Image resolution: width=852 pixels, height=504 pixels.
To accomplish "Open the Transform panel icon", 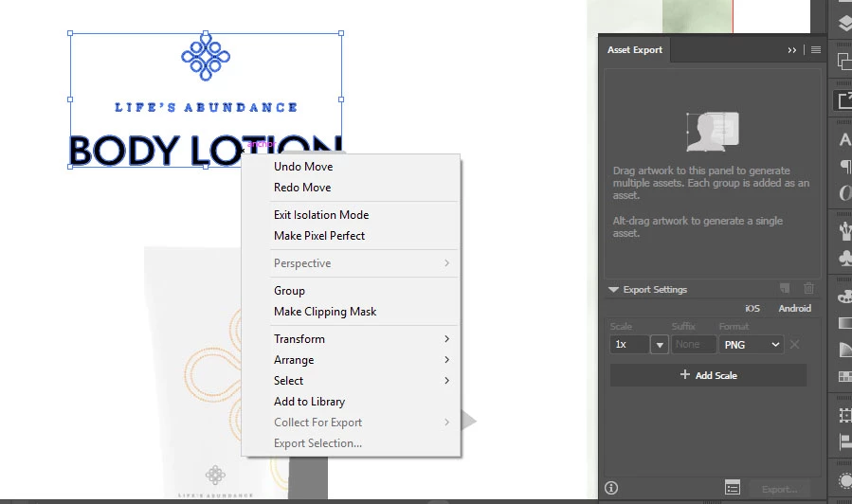I will tap(845, 416).
